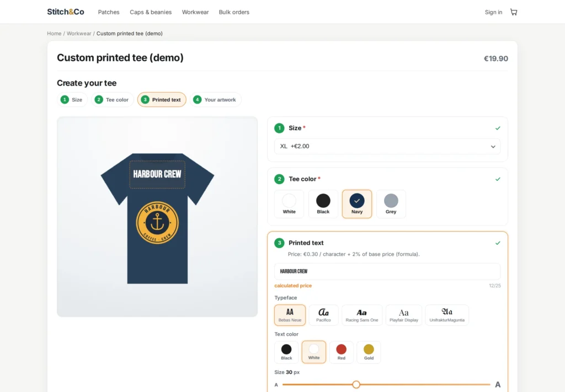Click the €19.90 price

pyautogui.click(x=496, y=58)
